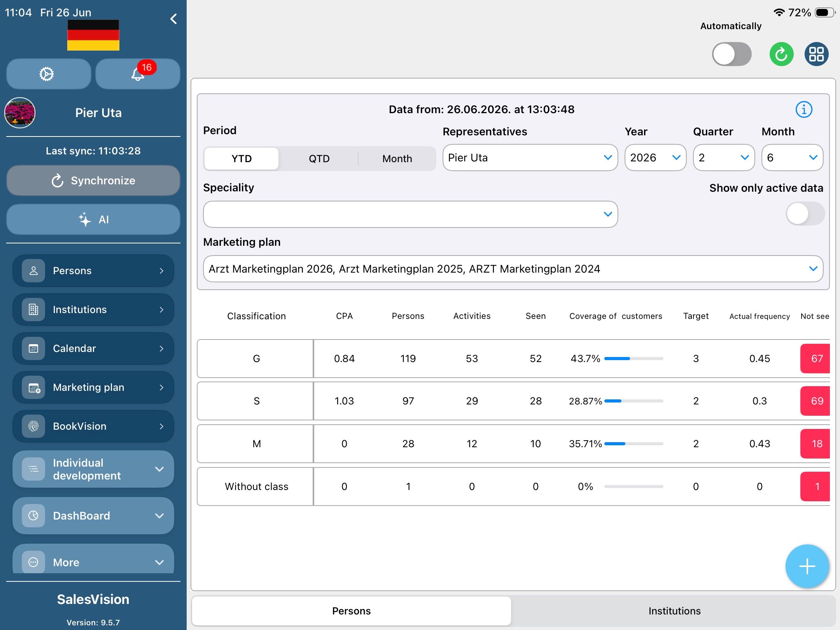Viewport: 840px width, 630px height.
Task: Tap red 67 not seen cell
Action: point(815,359)
